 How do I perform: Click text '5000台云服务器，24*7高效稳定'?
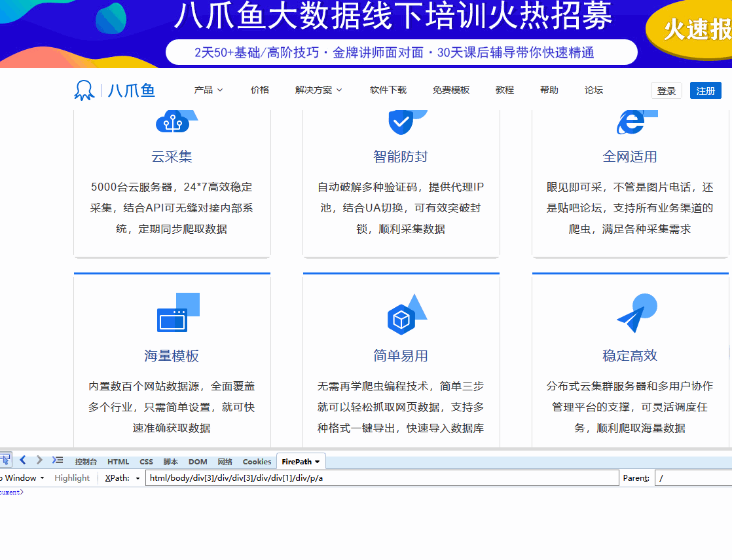[172, 187]
